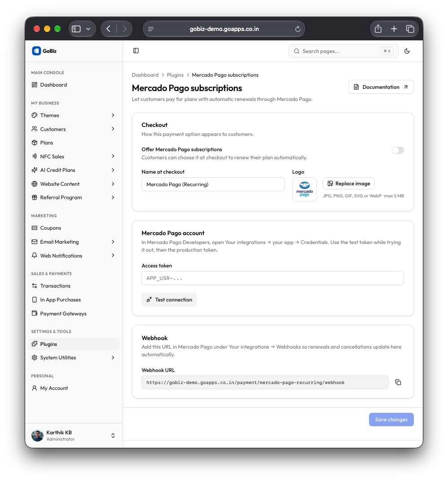Screen dimensions: 448x481
Task: Go to In App Purchases
Action: tap(74, 300)
